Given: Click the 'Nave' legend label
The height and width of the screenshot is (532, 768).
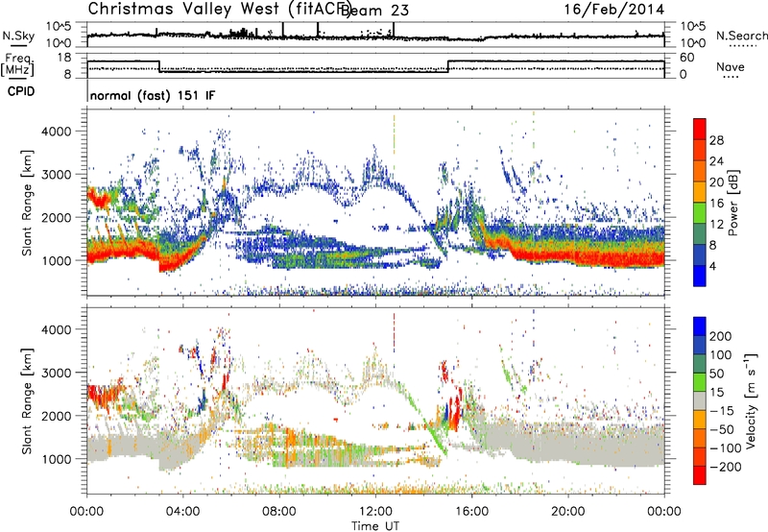Looking at the screenshot, I should (x=731, y=66).
